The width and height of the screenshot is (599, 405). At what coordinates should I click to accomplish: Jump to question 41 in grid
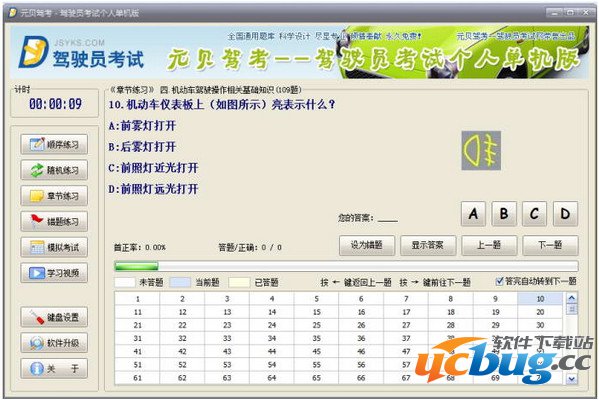tap(138, 352)
